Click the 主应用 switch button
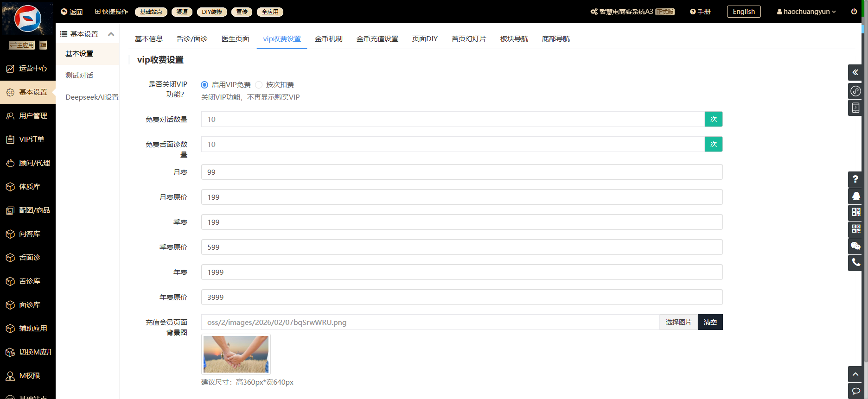Screen dimensions: 868x399 click(x=22, y=45)
